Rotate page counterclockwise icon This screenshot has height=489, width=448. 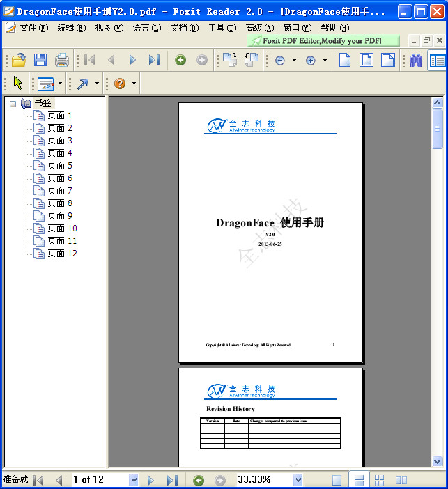click(x=252, y=60)
